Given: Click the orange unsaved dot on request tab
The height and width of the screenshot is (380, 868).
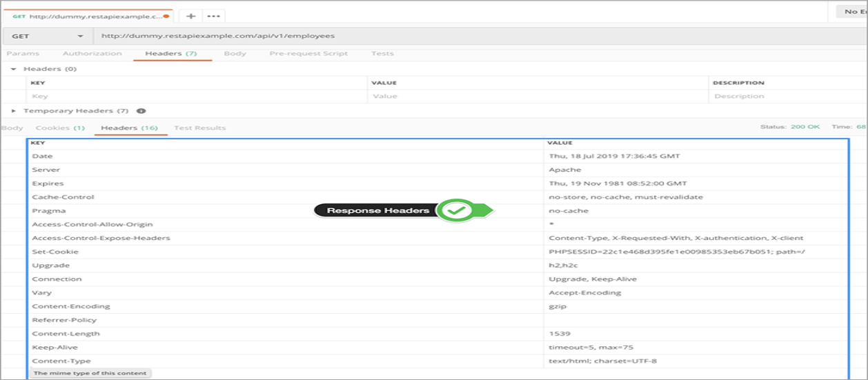Looking at the screenshot, I should click(166, 16).
